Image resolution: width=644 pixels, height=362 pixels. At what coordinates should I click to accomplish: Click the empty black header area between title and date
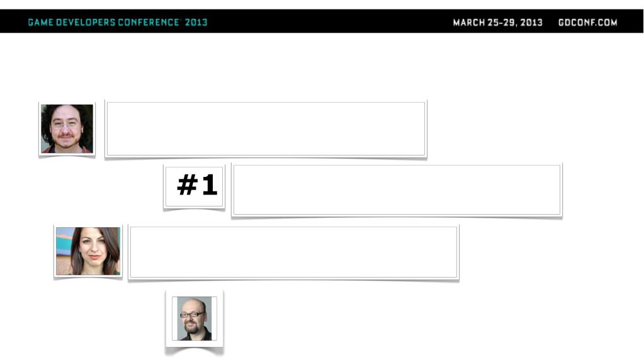coord(327,23)
